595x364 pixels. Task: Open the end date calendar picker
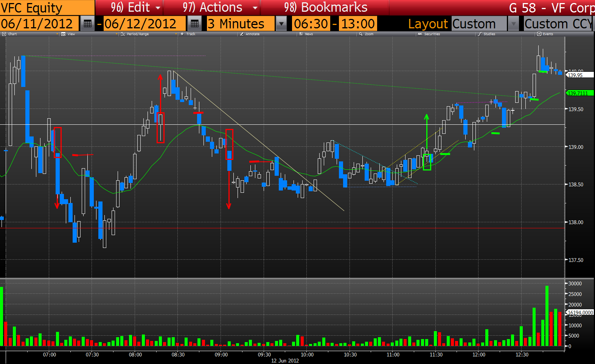tap(194, 24)
